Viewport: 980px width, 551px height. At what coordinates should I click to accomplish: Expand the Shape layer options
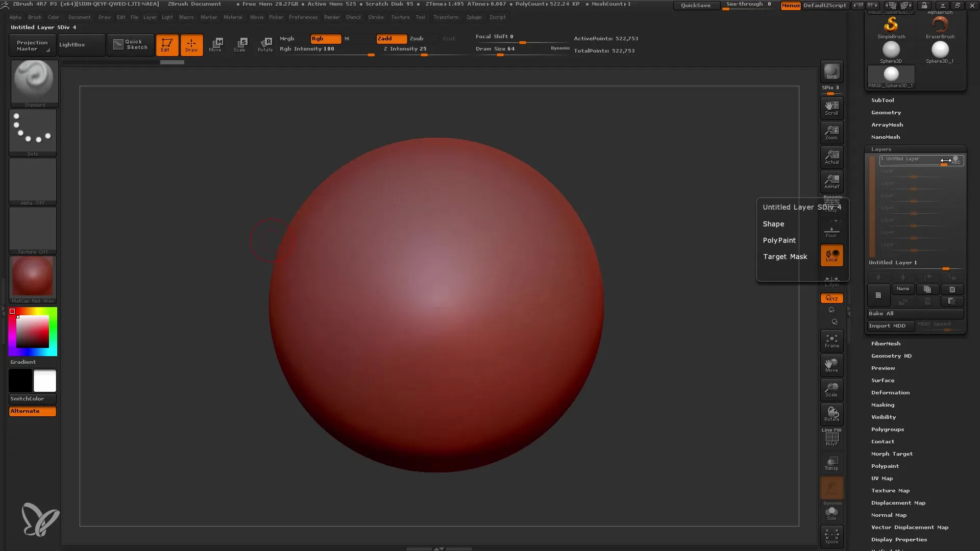[773, 223]
